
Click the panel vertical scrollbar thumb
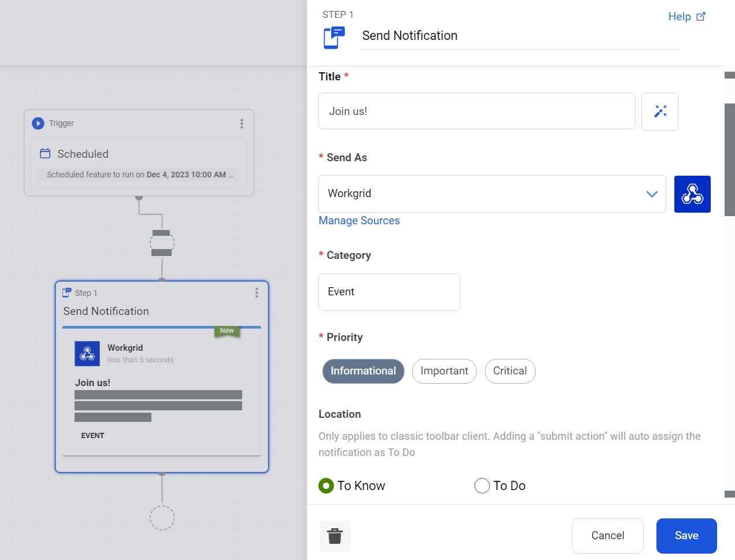730,160
